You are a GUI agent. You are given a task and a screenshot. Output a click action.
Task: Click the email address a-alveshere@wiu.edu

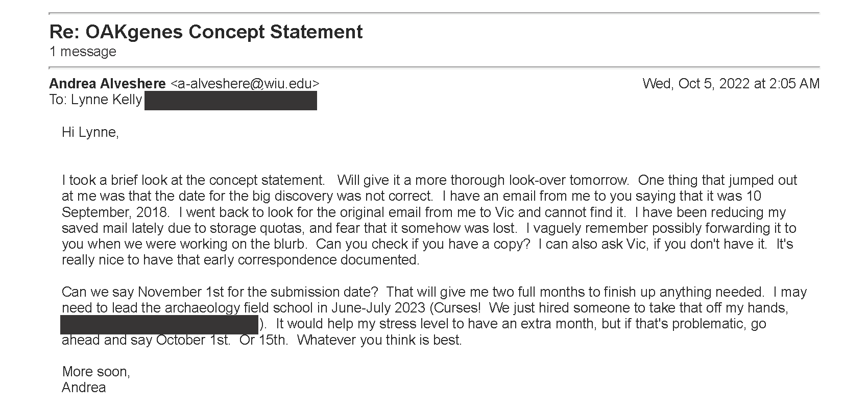click(x=245, y=84)
